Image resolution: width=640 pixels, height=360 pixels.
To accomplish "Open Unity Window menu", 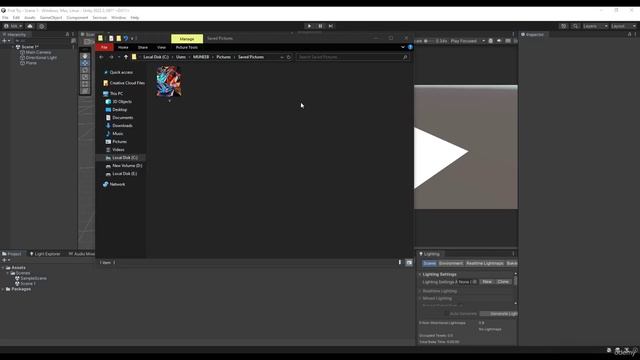I will 119,18.
